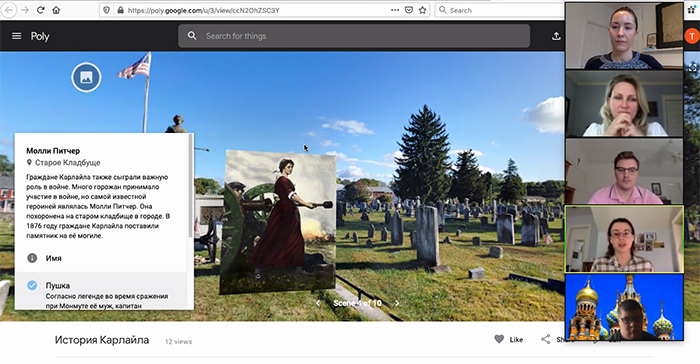Like the tour with the heart
The height and width of the screenshot is (364, 700).
tap(499, 339)
